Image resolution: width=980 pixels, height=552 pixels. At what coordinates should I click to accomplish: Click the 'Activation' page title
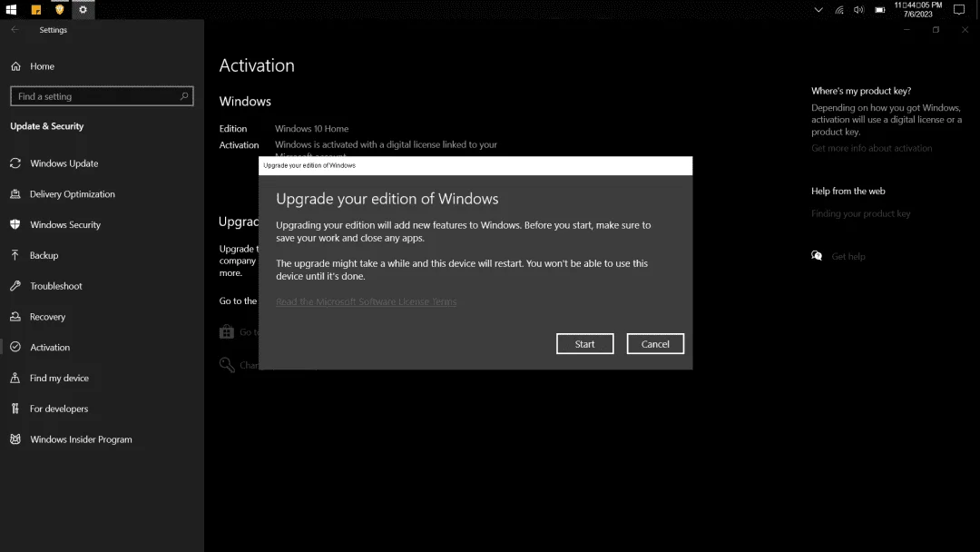[x=256, y=65]
